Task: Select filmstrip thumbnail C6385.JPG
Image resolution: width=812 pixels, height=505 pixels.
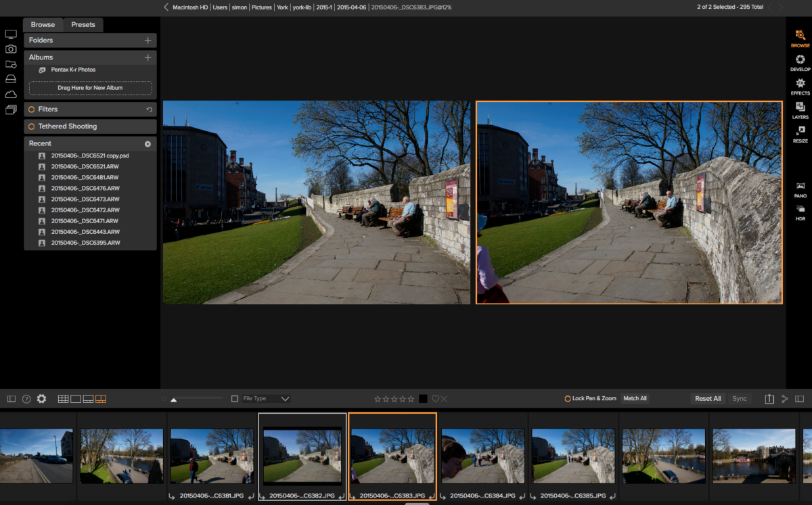Action: click(x=572, y=458)
